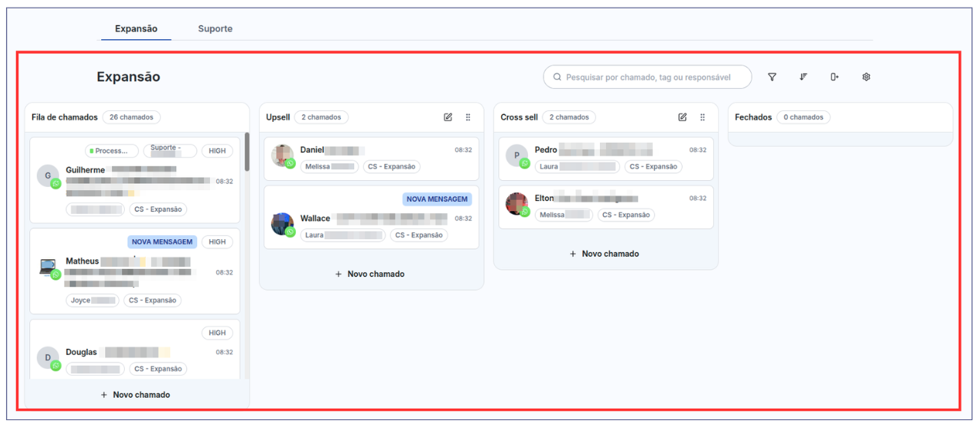980x427 pixels.
Task: Click the HIGH tag on Douglas card
Action: click(x=217, y=333)
